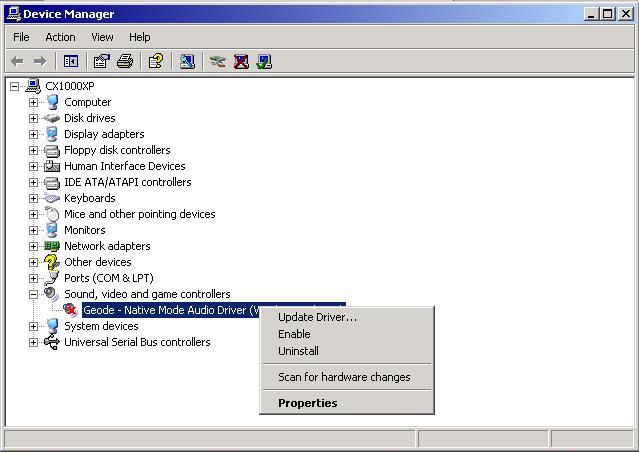
Task: Click the Disk drives icon
Action: (x=51, y=118)
